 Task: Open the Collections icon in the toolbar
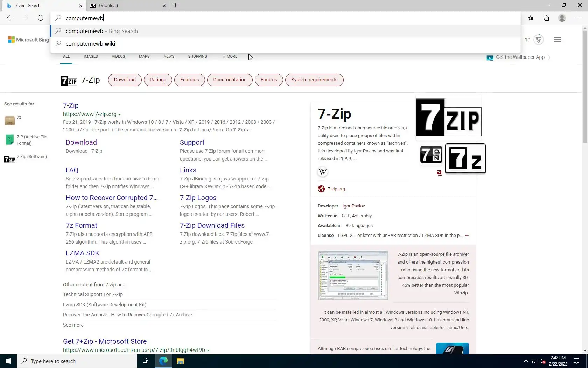pos(546,18)
